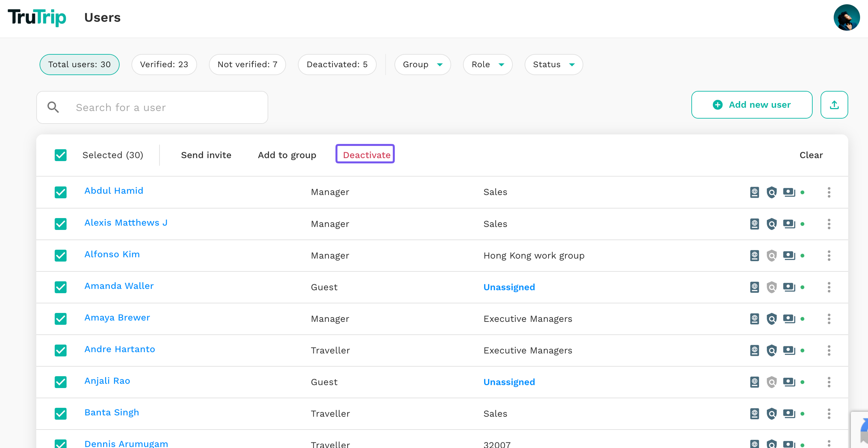Select the Not verified: 7 filter
The width and height of the screenshot is (868, 448).
point(247,65)
